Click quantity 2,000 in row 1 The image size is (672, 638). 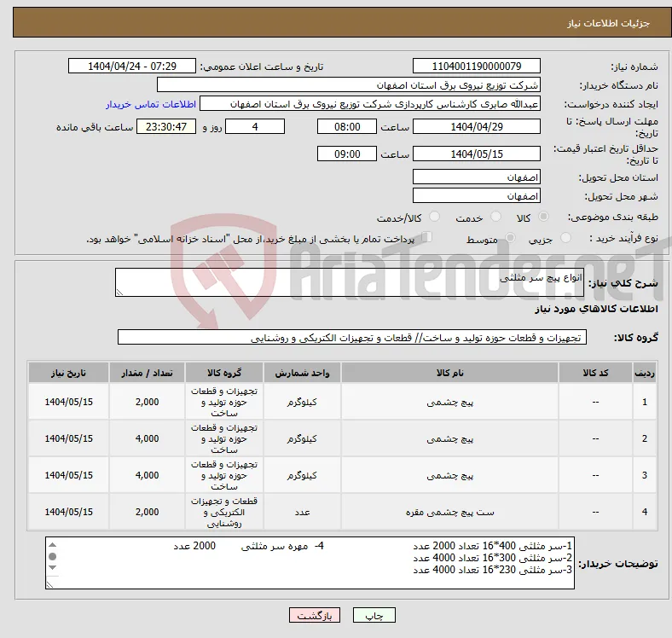tap(147, 403)
